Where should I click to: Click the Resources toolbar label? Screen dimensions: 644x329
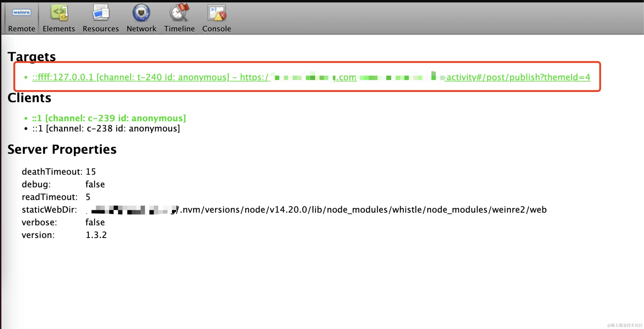[x=101, y=29]
